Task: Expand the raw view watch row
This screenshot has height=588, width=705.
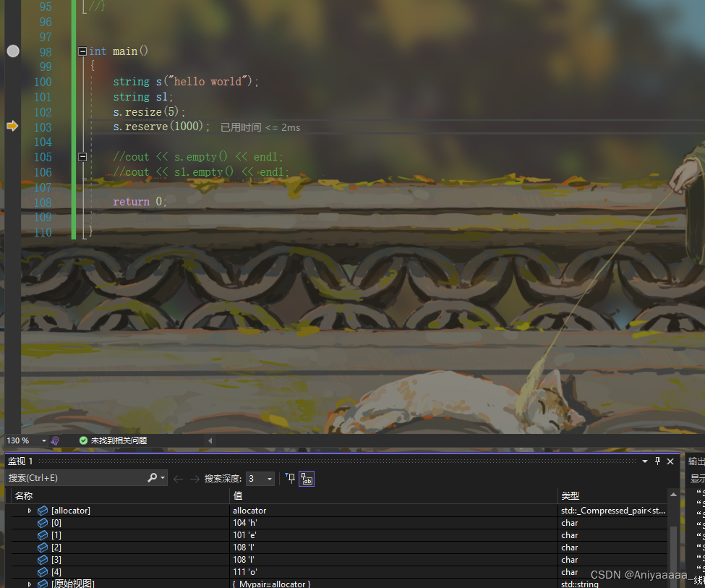Action: tap(30, 584)
